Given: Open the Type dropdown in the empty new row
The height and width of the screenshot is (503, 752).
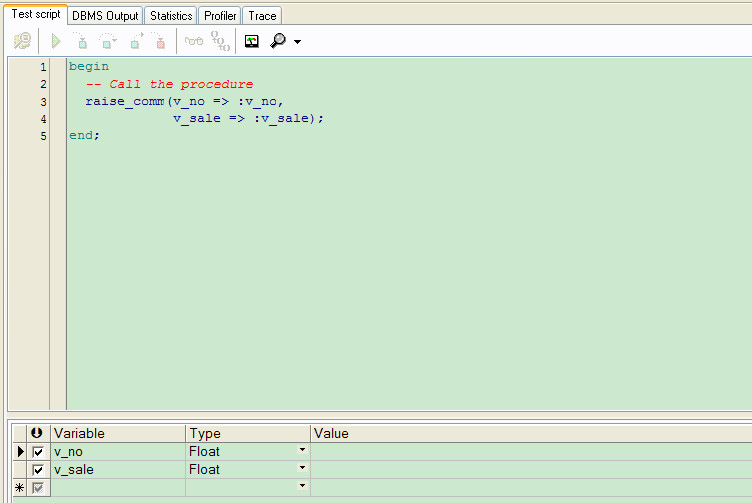Looking at the screenshot, I should pyautogui.click(x=302, y=486).
